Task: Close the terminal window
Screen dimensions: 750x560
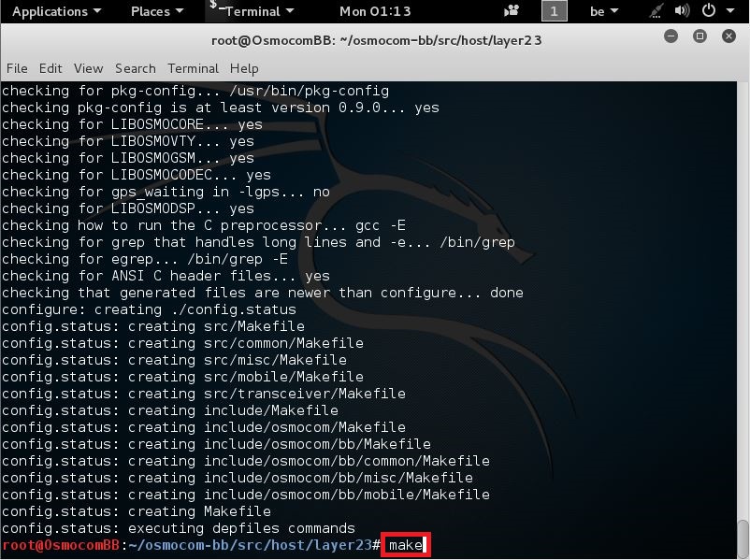Action: point(728,36)
